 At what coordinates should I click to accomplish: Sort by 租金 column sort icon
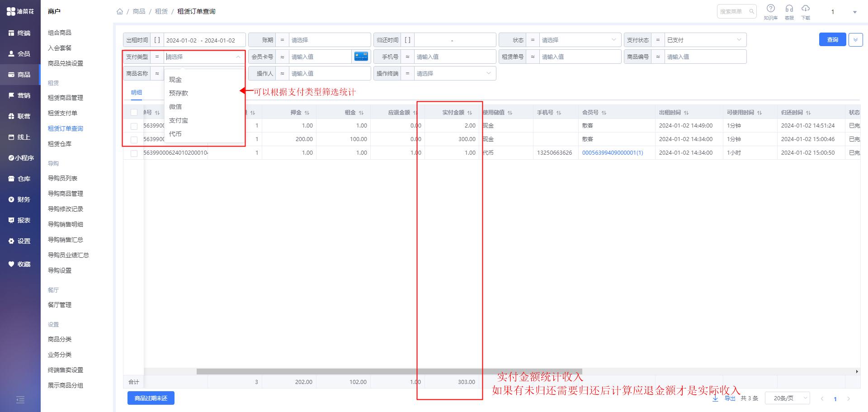361,113
